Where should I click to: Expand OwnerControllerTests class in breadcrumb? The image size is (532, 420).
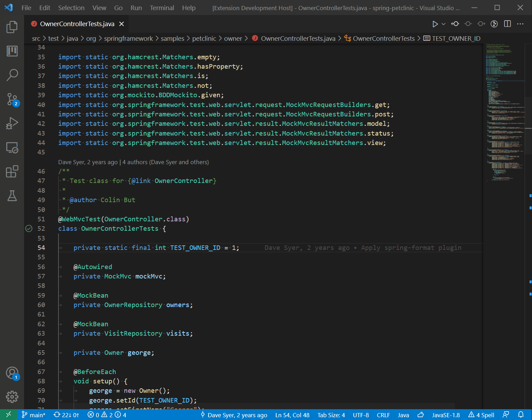point(384,38)
